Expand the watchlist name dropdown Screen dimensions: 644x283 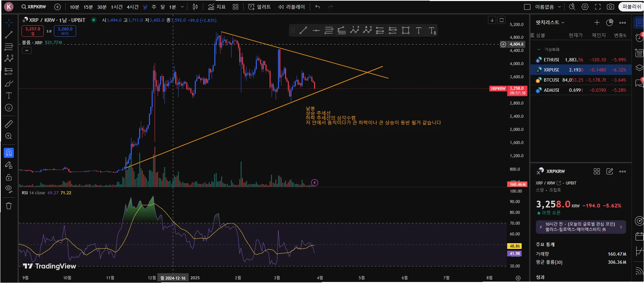pyautogui.click(x=550, y=22)
